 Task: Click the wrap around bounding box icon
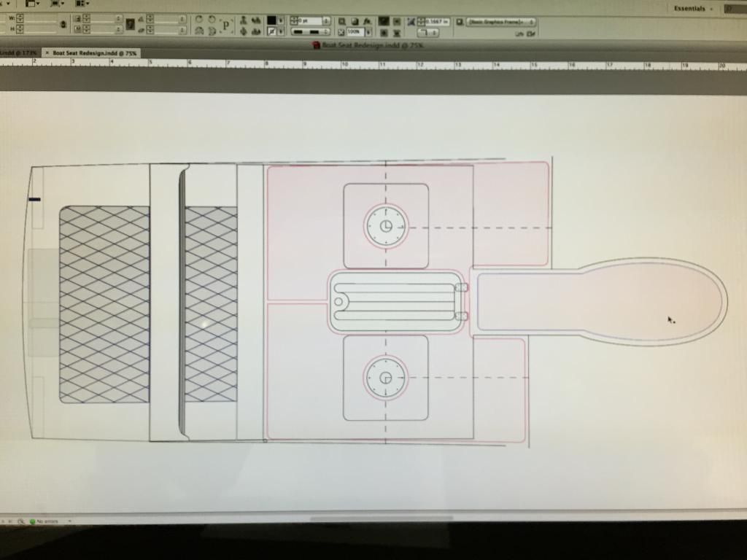tap(396, 21)
